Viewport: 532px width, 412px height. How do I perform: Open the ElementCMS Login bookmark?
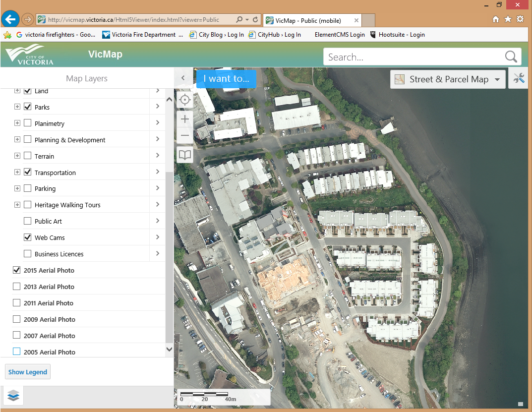[x=340, y=35]
